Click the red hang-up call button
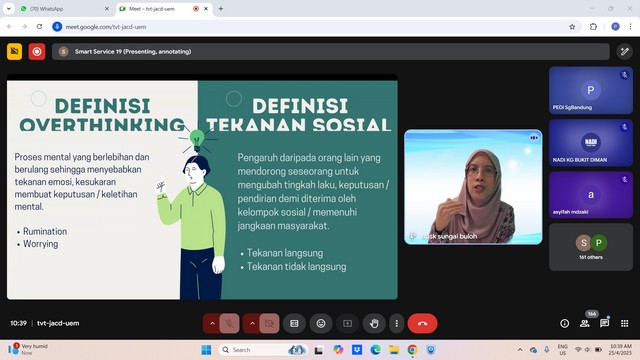The image size is (640, 360). click(x=422, y=323)
